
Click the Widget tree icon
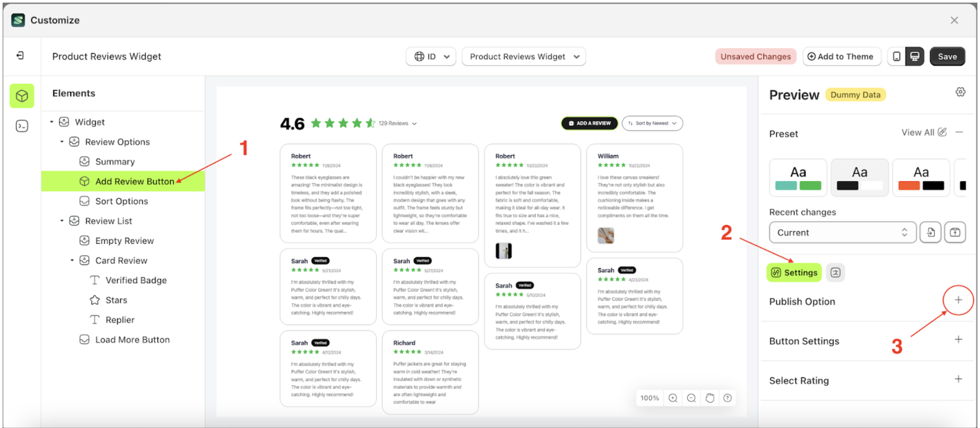pos(64,122)
